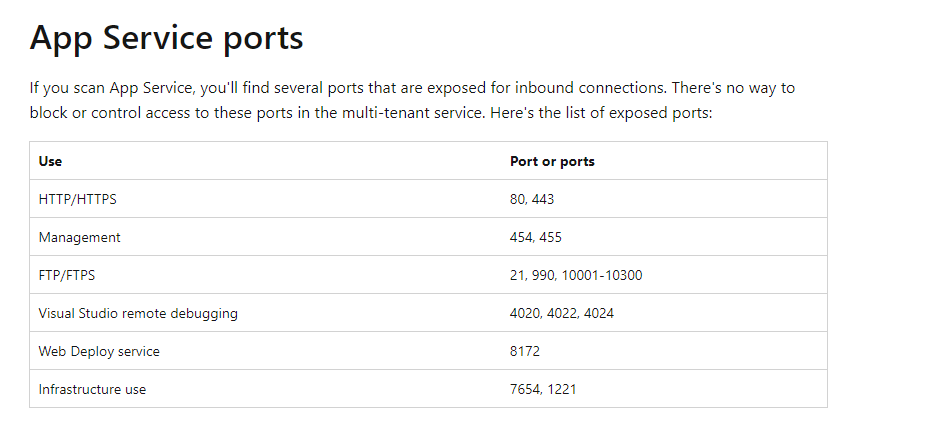Image resolution: width=926 pixels, height=428 pixels.
Task: Select the 4020, 4022, 4024 ports cell
Action: point(562,313)
